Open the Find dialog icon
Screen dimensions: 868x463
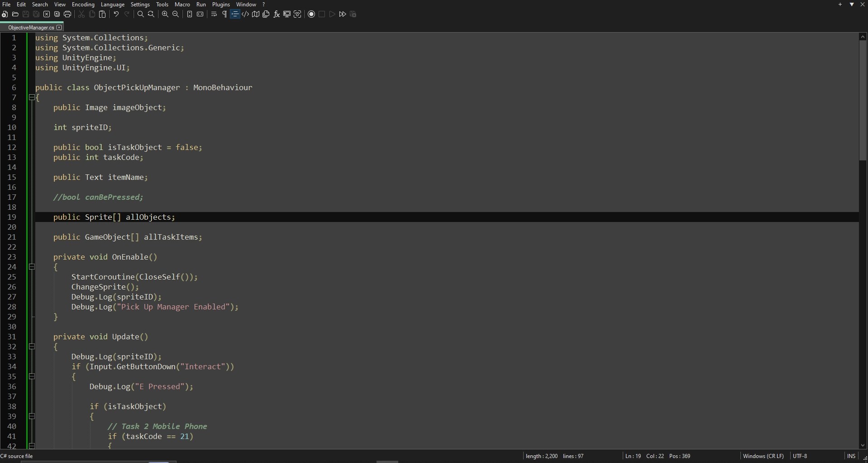point(141,14)
